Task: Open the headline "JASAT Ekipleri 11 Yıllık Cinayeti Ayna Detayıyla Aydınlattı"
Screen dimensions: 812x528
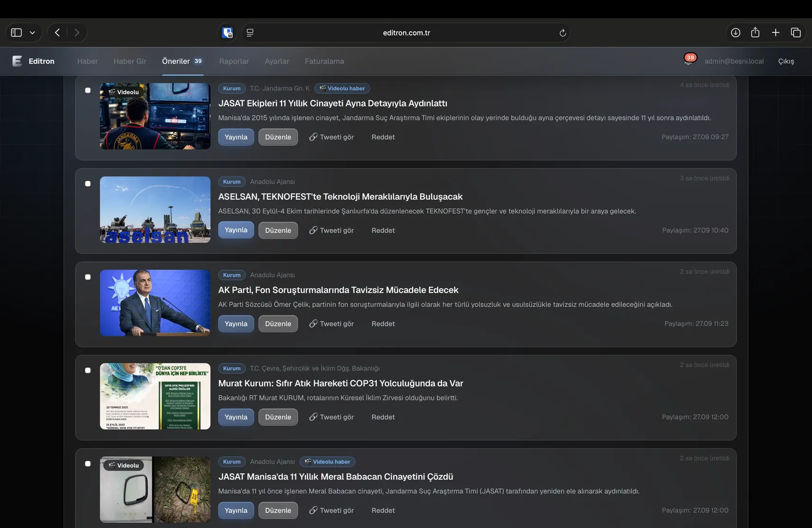Action: point(332,103)
